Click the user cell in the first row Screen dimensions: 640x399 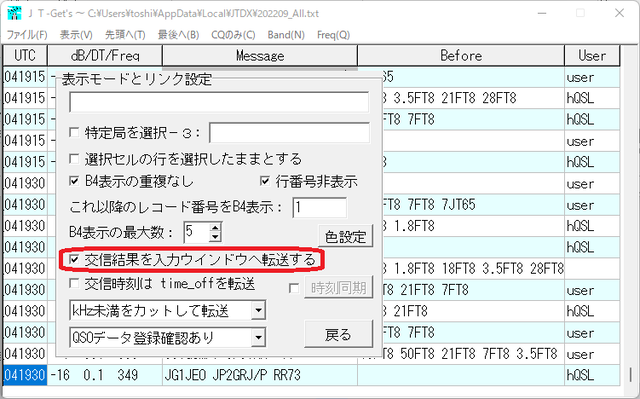pos(592,77)
